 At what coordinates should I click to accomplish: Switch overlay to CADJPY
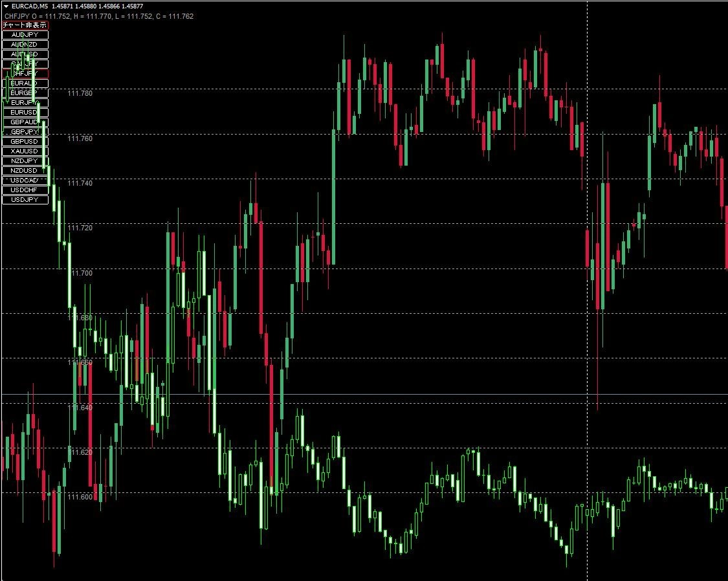(25, 64)
